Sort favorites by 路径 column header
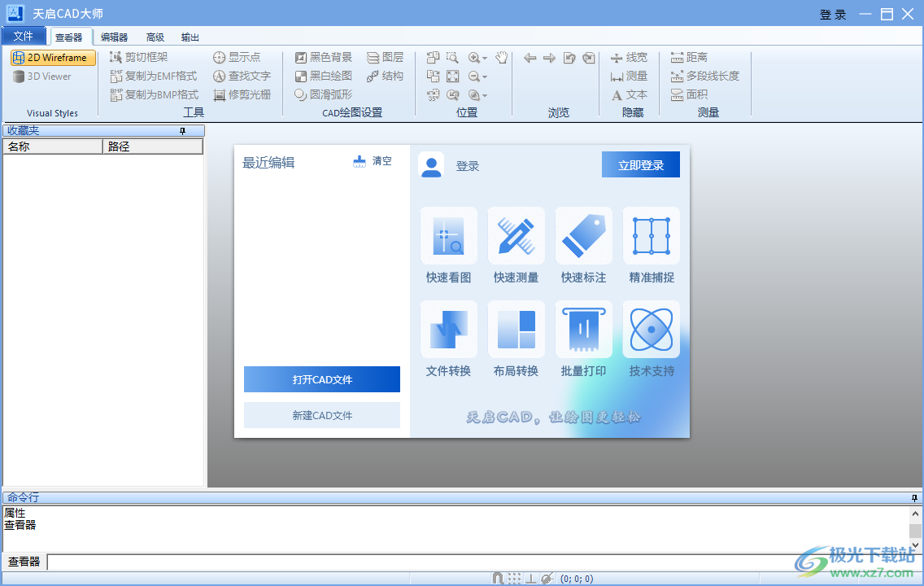This screenshot has height=586, width=924. pos(153,146)
